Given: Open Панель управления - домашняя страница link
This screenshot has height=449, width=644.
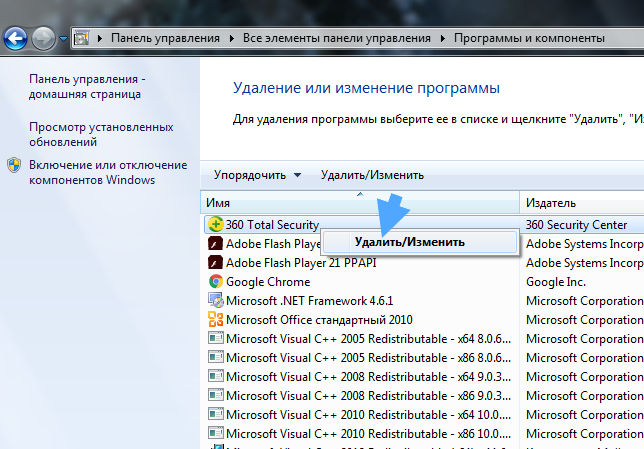Looking at the screenshot, I should pos(87,86).
